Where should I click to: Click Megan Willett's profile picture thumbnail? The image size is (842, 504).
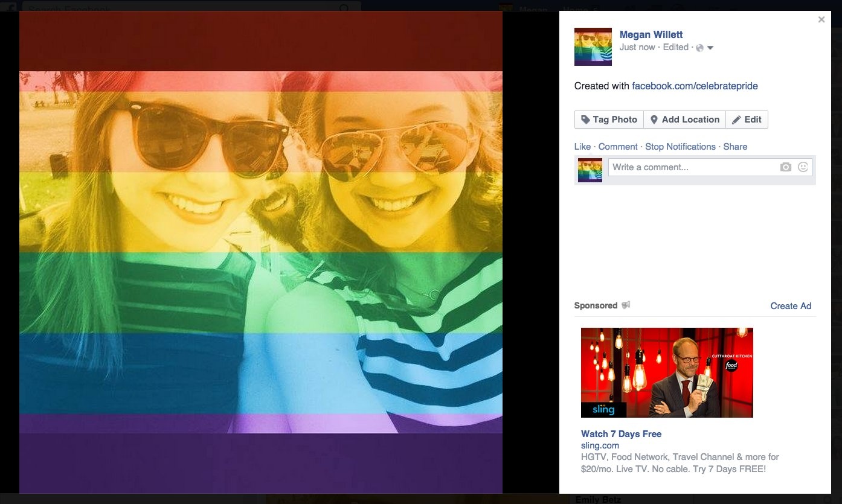(x=593, y=46)
